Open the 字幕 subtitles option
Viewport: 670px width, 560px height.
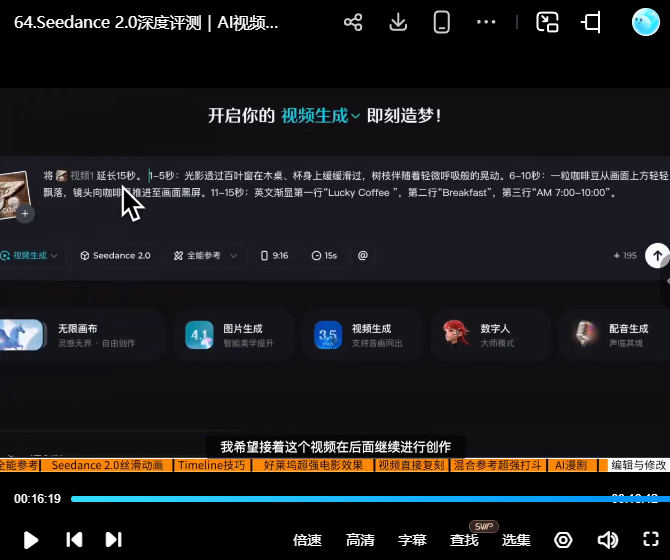(412, 540)
